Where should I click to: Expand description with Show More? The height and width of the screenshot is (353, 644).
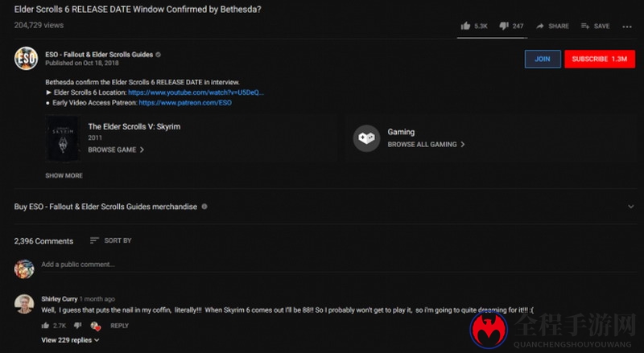click(x=64, y=175)
